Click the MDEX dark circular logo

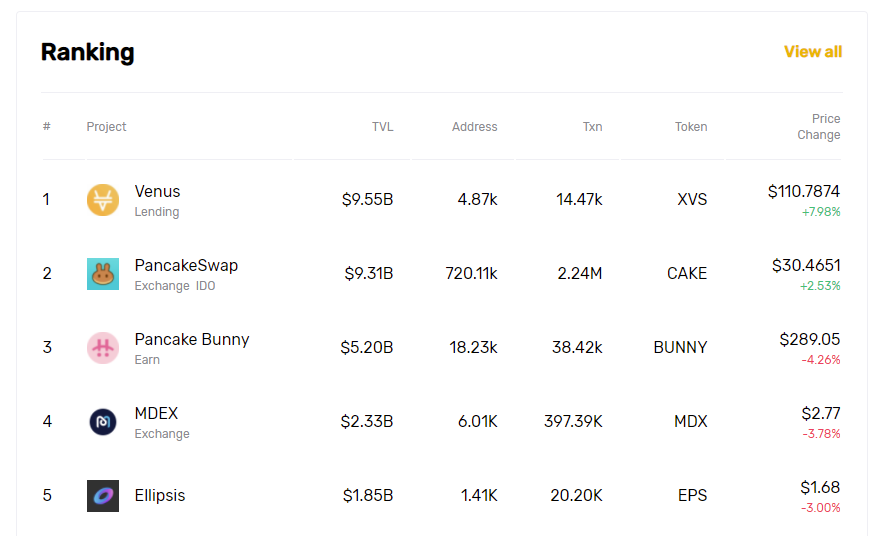tap(103, 422)
